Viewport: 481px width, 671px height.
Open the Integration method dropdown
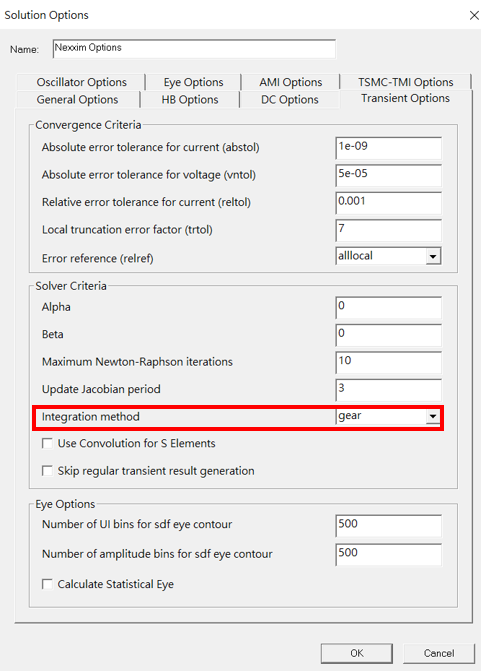[433, 416]
